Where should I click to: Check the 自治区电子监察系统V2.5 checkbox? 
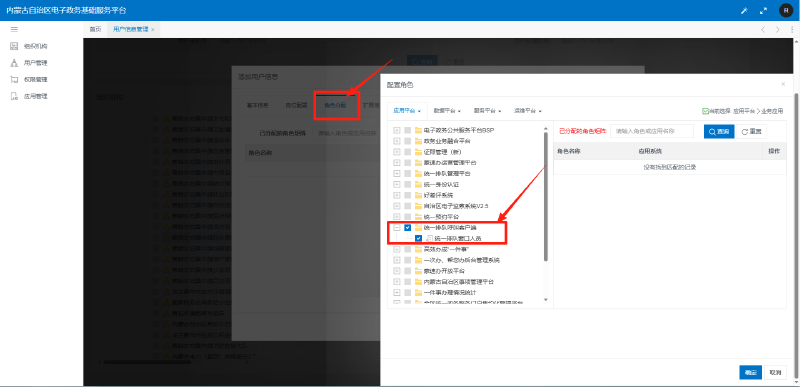pos(408,206)
